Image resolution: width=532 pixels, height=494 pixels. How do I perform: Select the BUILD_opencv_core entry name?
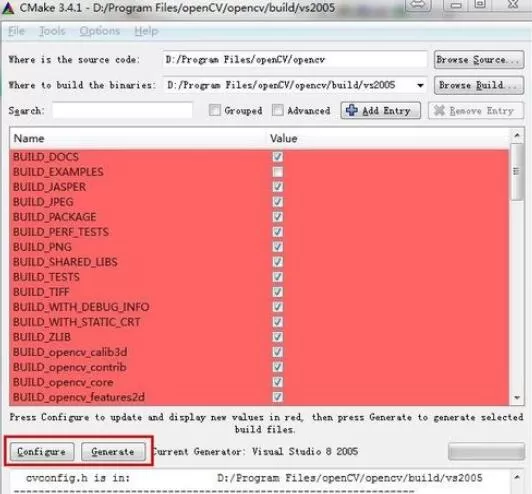(63, 382)
